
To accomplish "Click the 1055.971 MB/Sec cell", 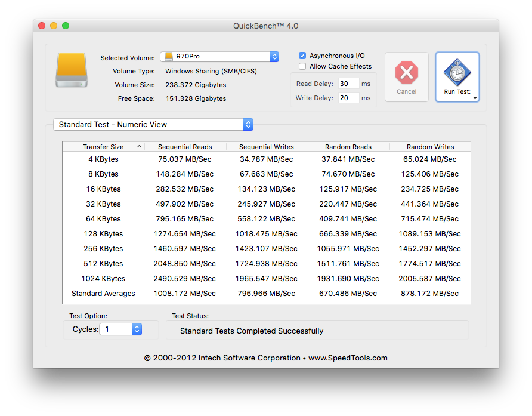I will (348, 248).
